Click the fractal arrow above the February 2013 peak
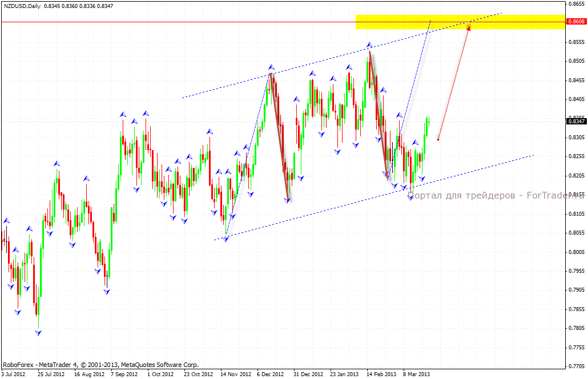 point(369,45)
